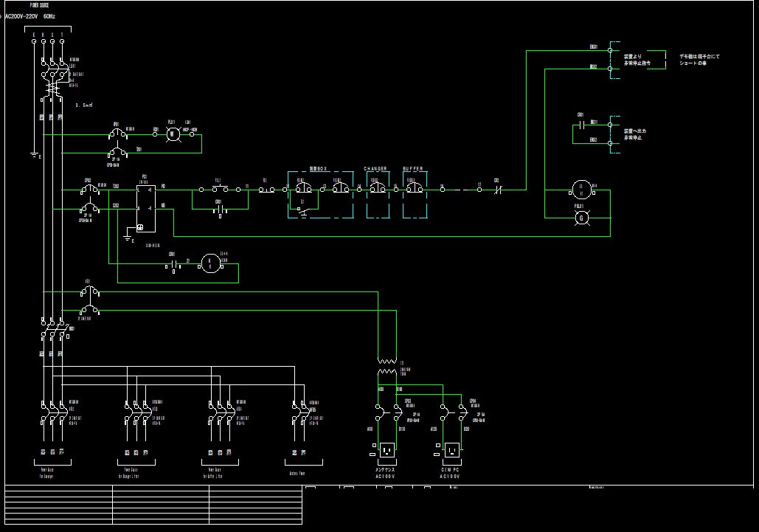Click the AC200V-220V 60Hz text label
The width and height of the screenshot is (759, 532).
click(30, 15)
